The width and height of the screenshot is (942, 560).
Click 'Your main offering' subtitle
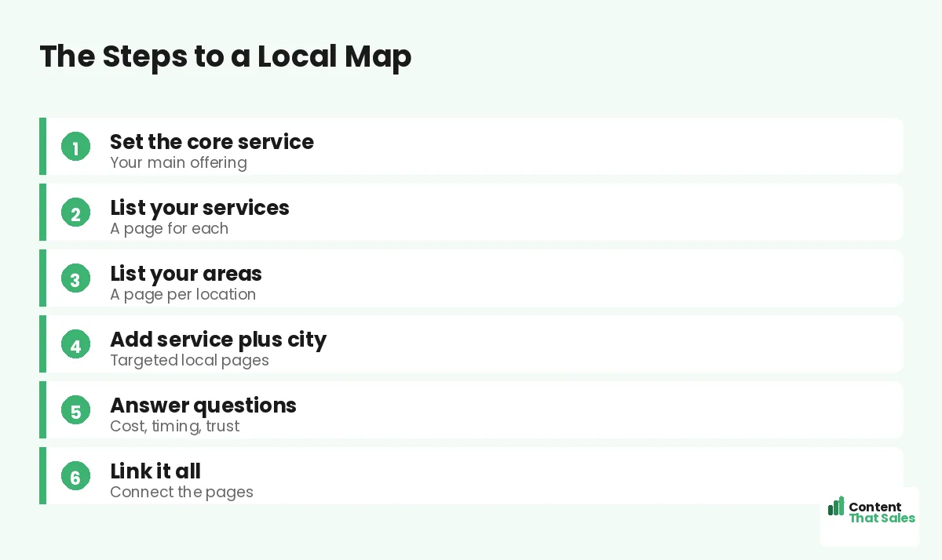[x=178, y=163]
